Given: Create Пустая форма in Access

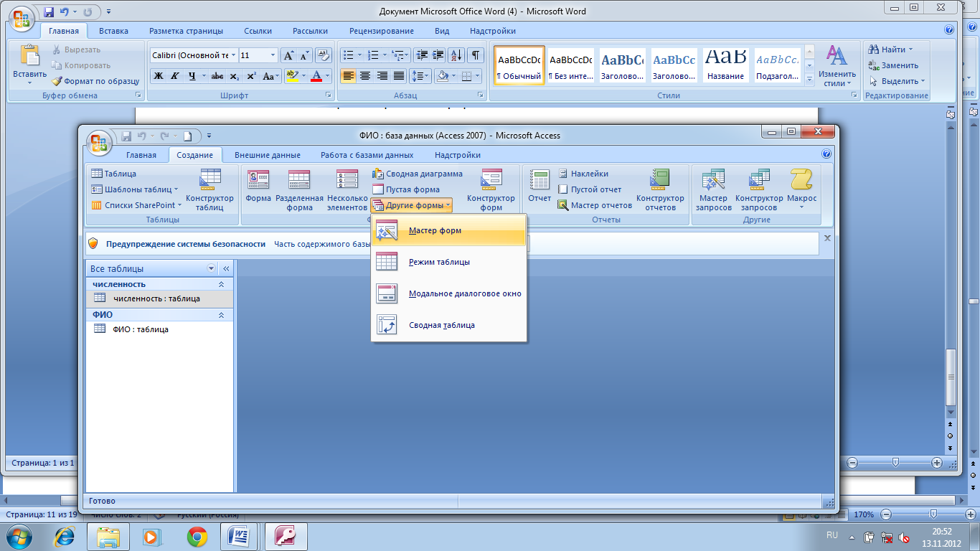Looking at the screenshot, I should coord(406,189).
